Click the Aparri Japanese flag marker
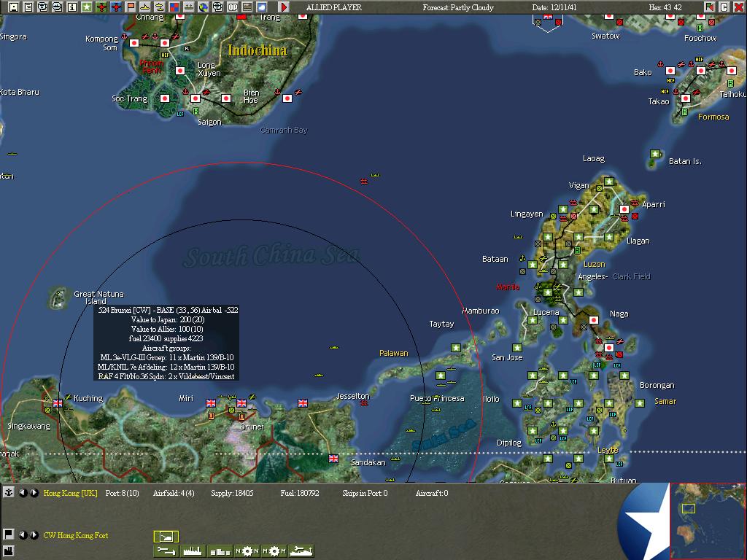This screenshot has height=560, width=747. click(x=624, y=209)
